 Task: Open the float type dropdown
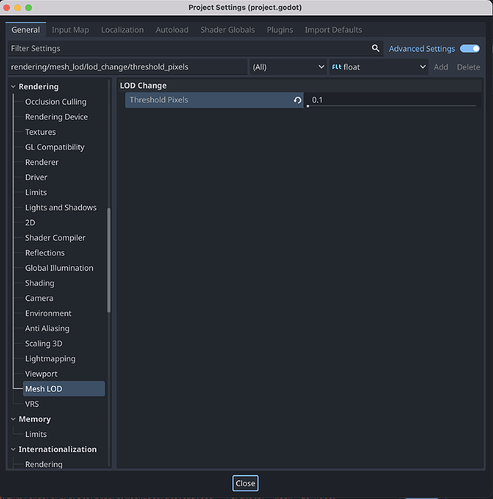pos(379,67)
